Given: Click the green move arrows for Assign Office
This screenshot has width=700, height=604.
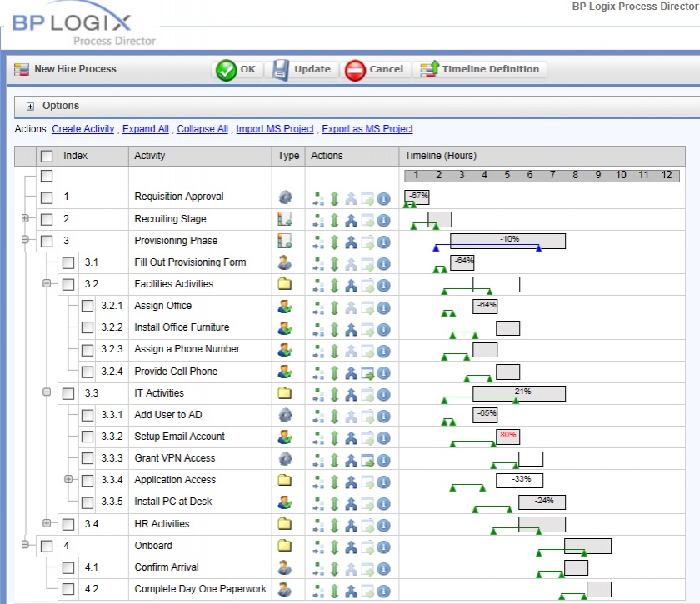Looking at the screenshot, I should [x=335, y=307].
